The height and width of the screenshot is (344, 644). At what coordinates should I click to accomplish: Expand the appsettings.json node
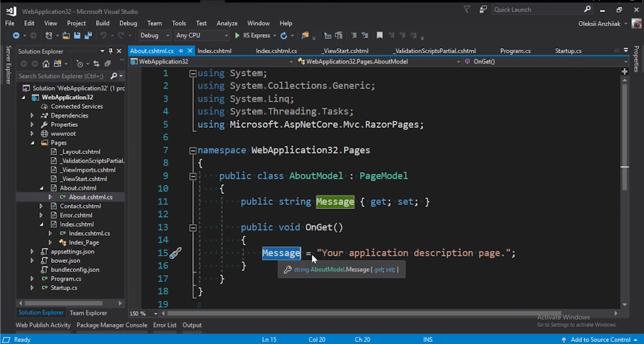pyautogui.click(x=32, y=252)
